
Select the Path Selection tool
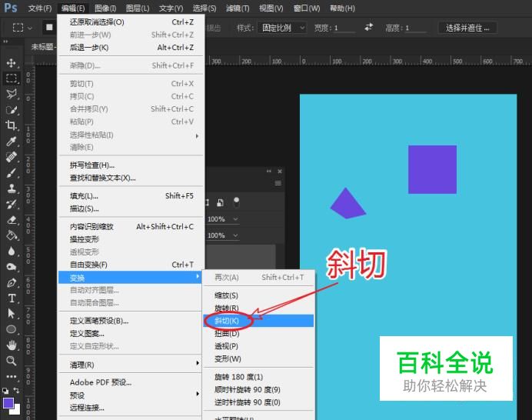point(12,313)
